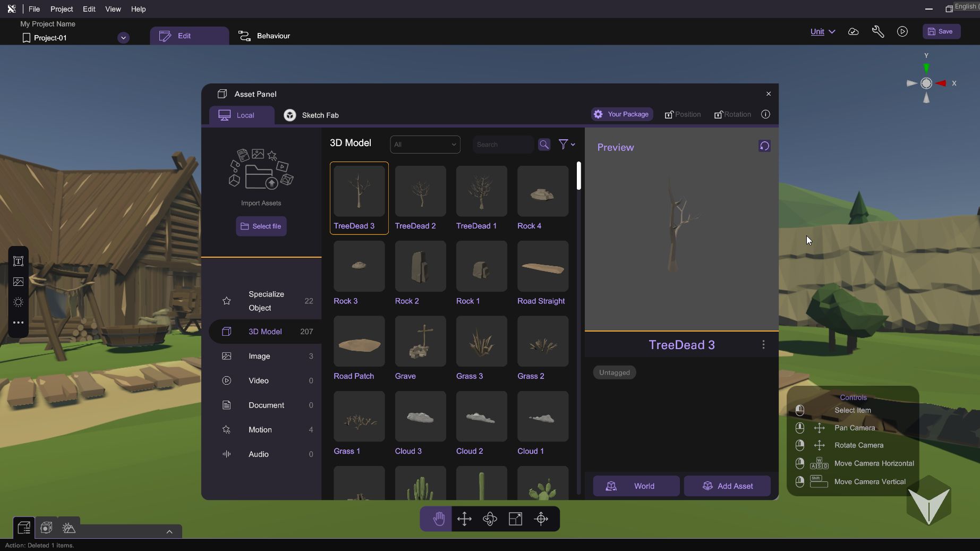Click the Add Asset button
Image resolution: width=980 pixels, height=551 pixels.
click(x=727, y=486)
